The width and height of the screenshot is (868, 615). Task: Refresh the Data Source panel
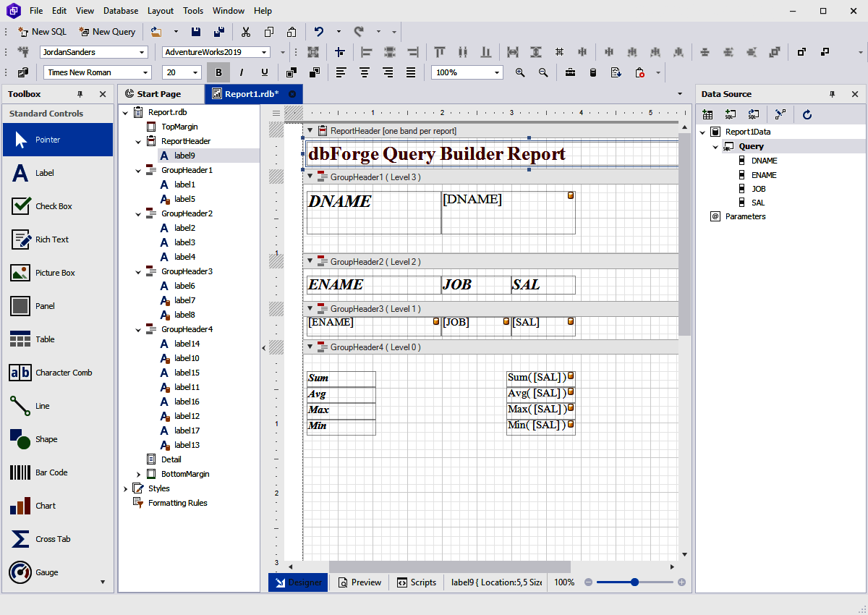click(807, 114)
